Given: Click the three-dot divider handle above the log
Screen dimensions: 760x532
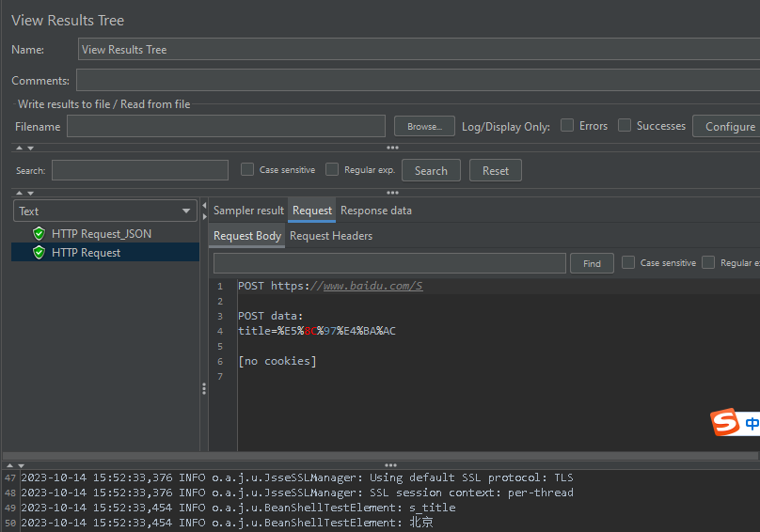Looking at the screenshot, I should coord(390,465).
